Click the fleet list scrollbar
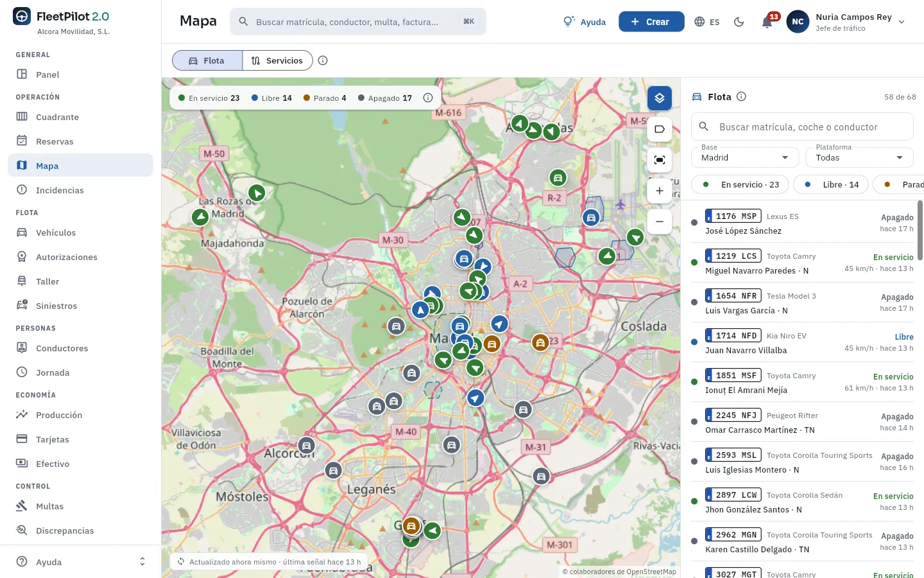This screenshot has width=924, height=578. point(920,230)
